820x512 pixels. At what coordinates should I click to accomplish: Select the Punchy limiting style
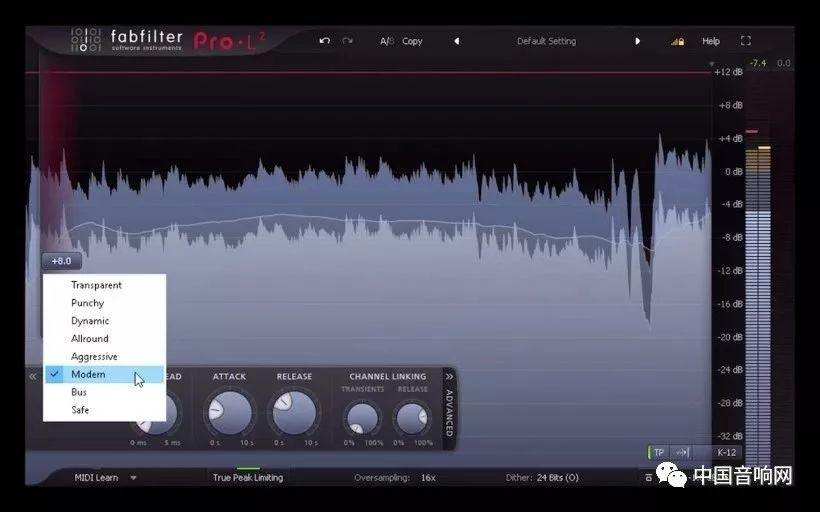[105, 303]
